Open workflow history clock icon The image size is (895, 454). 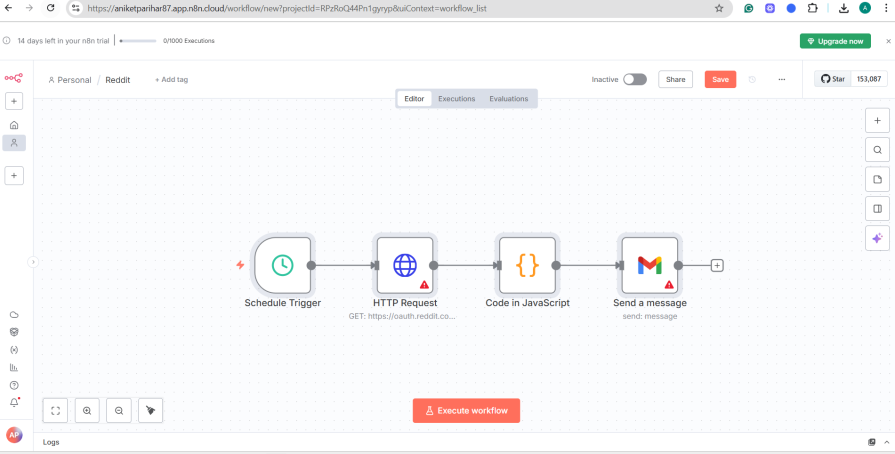752,79
